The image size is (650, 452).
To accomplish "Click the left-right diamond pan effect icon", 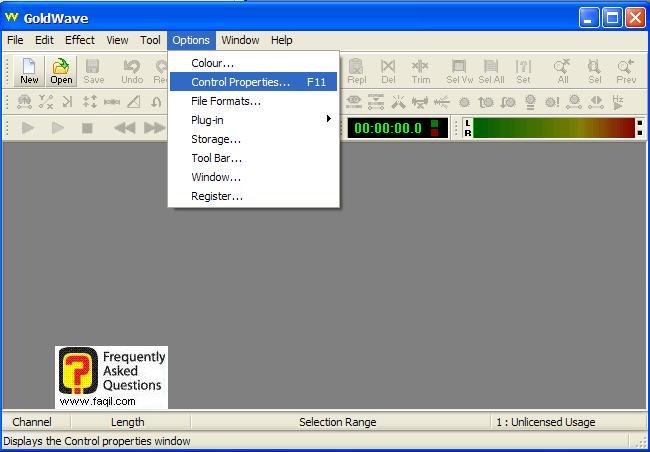I will click(596, 102).
